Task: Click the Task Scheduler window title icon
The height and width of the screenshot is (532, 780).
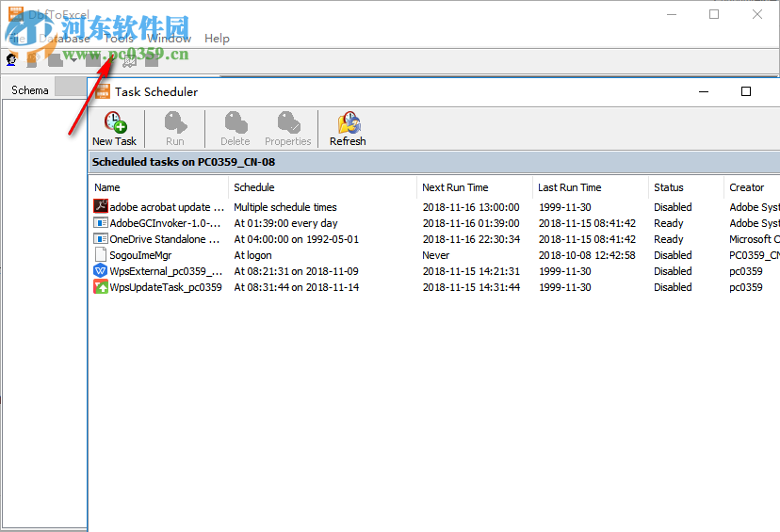Action: coord(103,91)
